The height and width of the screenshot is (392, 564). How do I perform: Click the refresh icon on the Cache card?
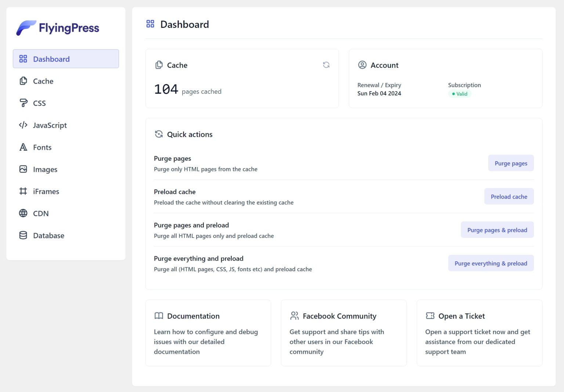[326, 65]
